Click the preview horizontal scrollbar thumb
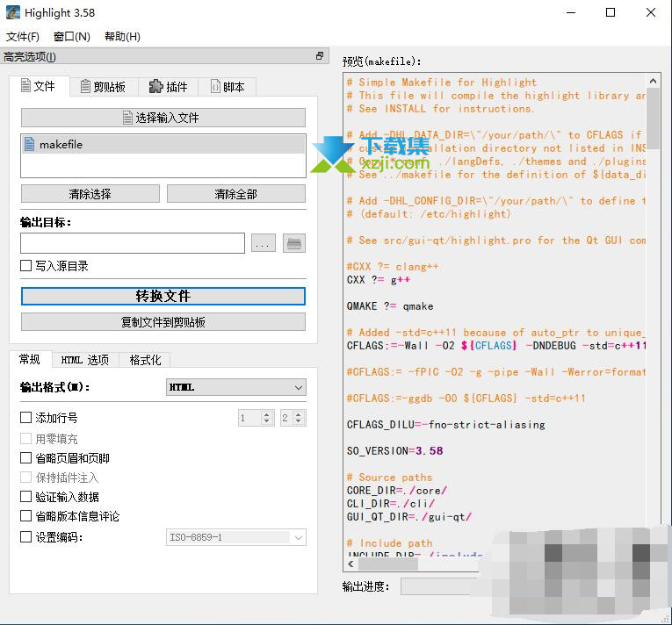 click(x=388, y=564)
